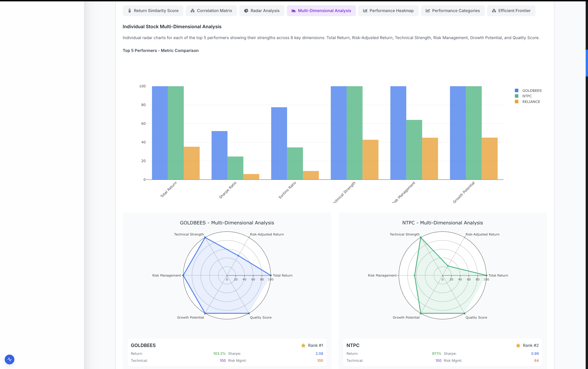
Task: Click the gold star beside Rank #2
Action: click(x=518, y=345)
